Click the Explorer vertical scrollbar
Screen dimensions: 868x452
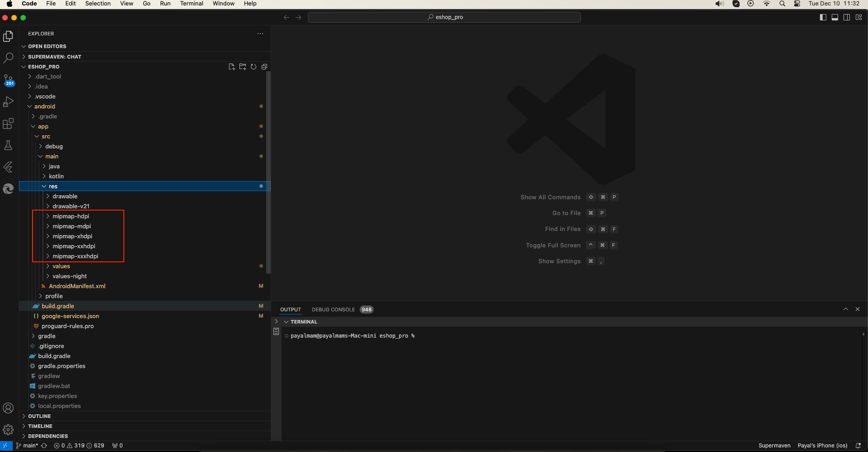click(268, 172)
